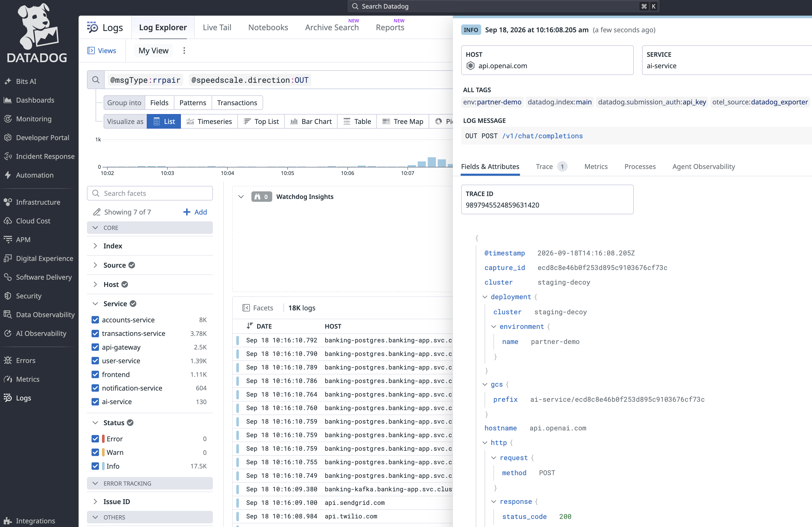812x527 pixels.
Task: Open the My View options menu
Action: 184,51
